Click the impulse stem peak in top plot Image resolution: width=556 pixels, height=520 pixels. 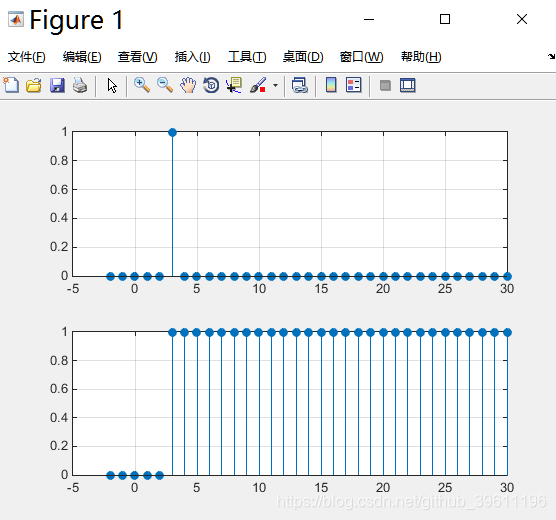point(172,132)
